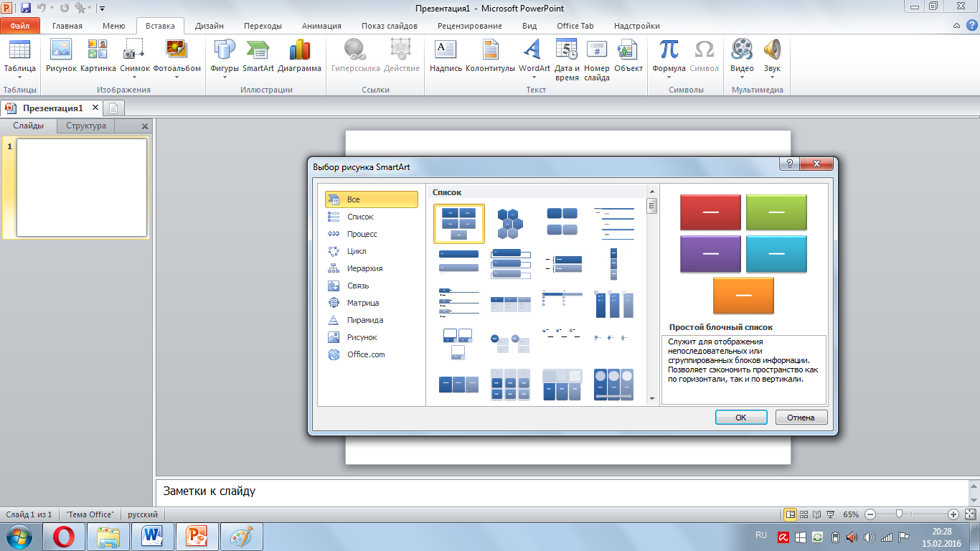This screenshot has height=551, width=980.
Task: Switch to Reading view
Action: click(x=817, y=514)
